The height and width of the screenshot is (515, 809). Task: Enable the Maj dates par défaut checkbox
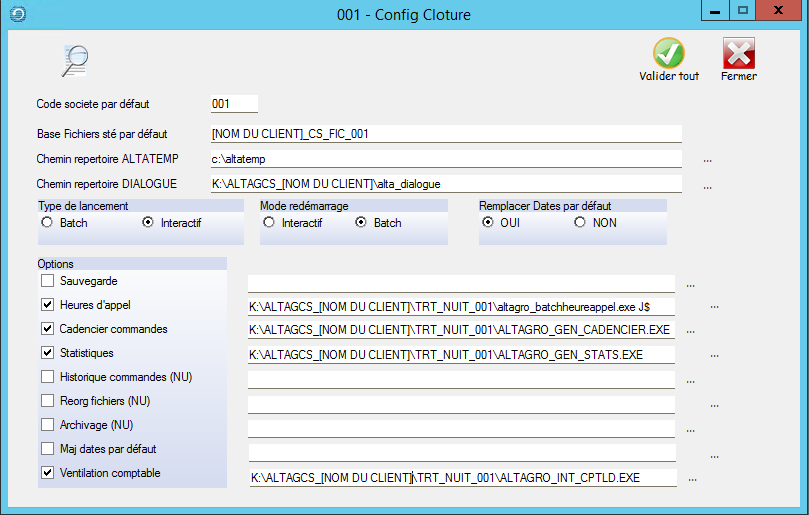point(47,449)
